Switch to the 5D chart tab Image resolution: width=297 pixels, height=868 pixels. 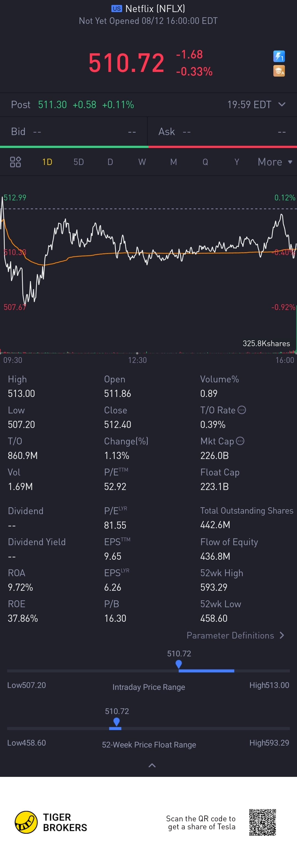pos(79,162)
